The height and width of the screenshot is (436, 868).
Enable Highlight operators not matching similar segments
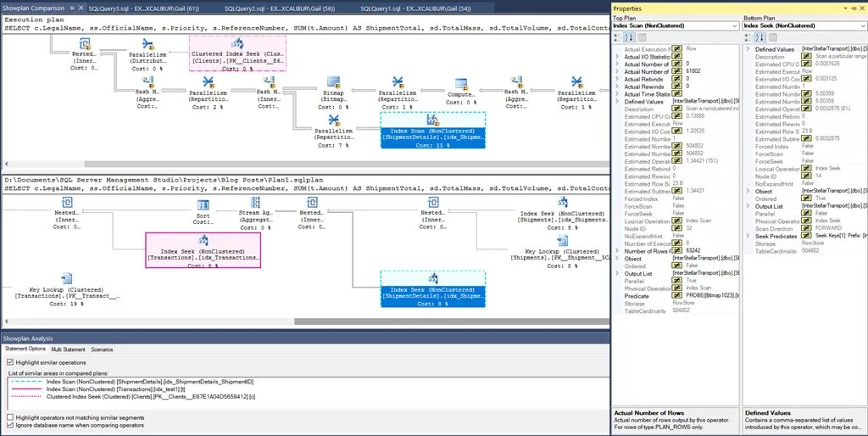10,417
